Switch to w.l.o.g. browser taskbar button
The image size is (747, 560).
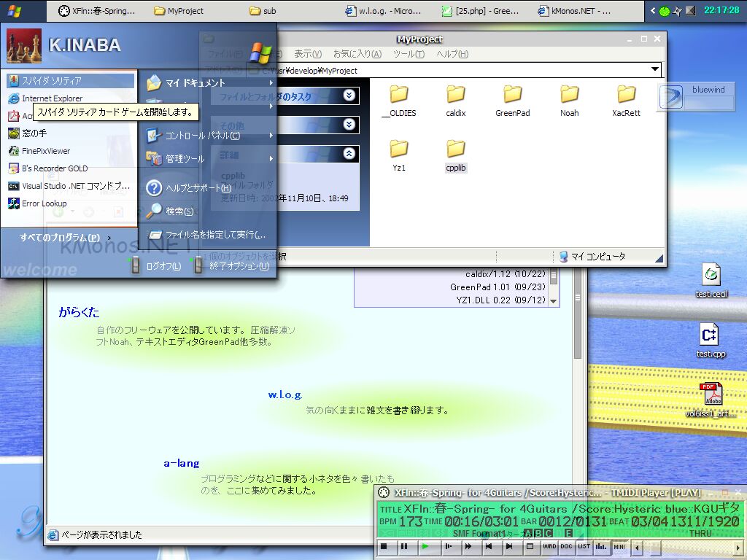tap(383, 11)
